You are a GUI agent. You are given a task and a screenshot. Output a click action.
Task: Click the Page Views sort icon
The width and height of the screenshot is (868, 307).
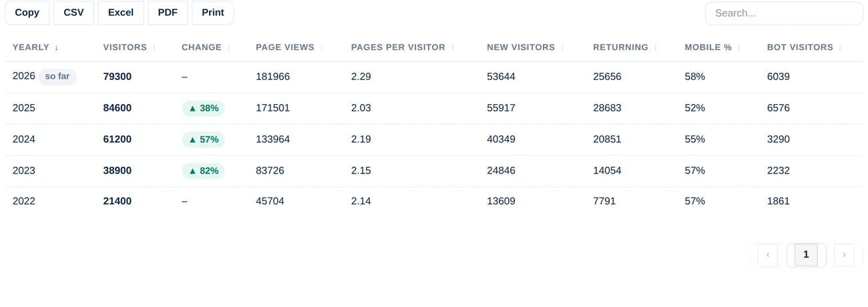pos(322,47)
